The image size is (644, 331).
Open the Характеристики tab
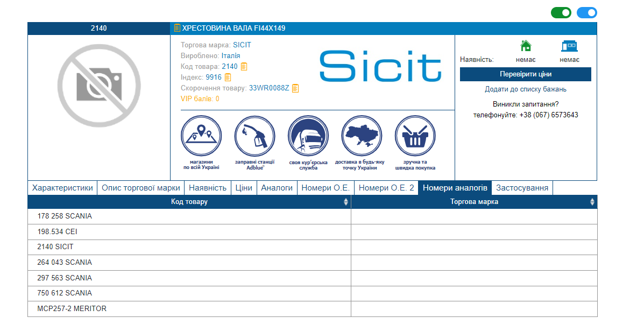[x=62, y=188]
